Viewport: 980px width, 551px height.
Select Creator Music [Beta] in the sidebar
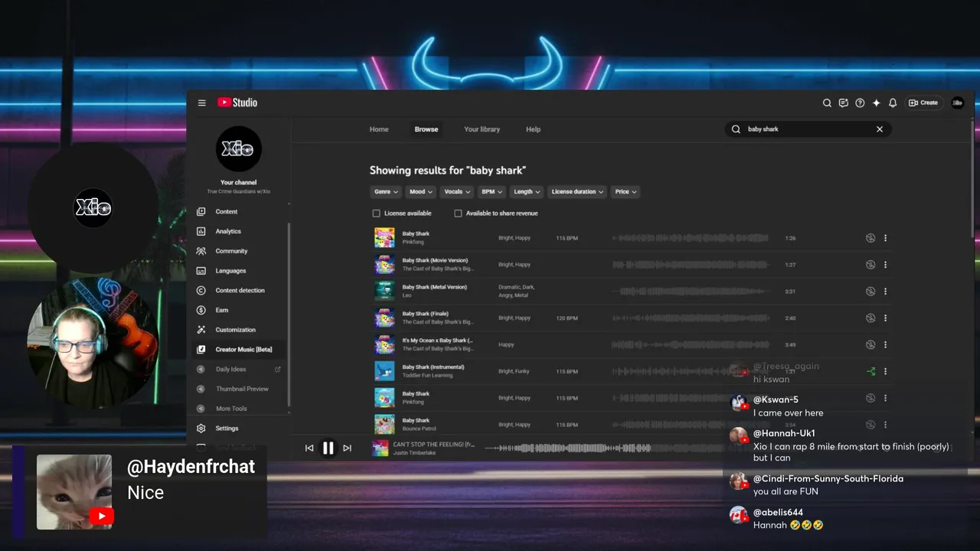pos(239,349)
